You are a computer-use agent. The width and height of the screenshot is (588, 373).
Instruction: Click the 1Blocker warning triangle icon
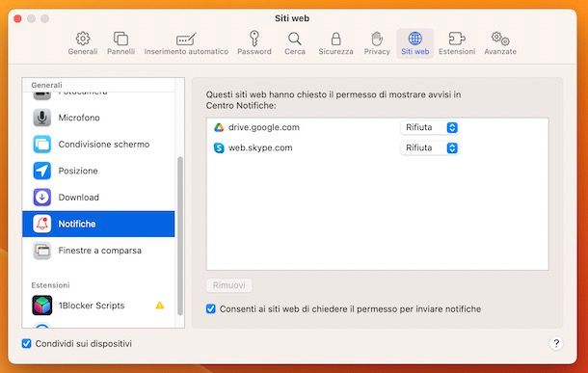click(x=160, y=306)
